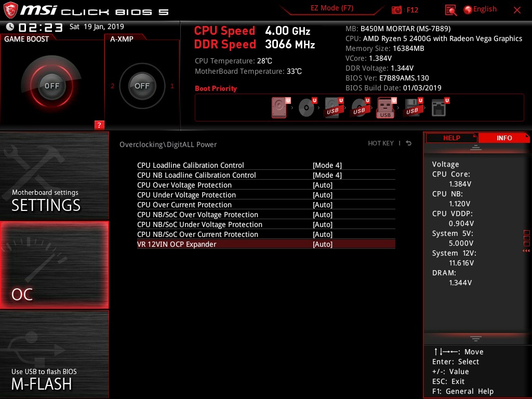Click the CD/DVD drive boot icon

(307, 108)
